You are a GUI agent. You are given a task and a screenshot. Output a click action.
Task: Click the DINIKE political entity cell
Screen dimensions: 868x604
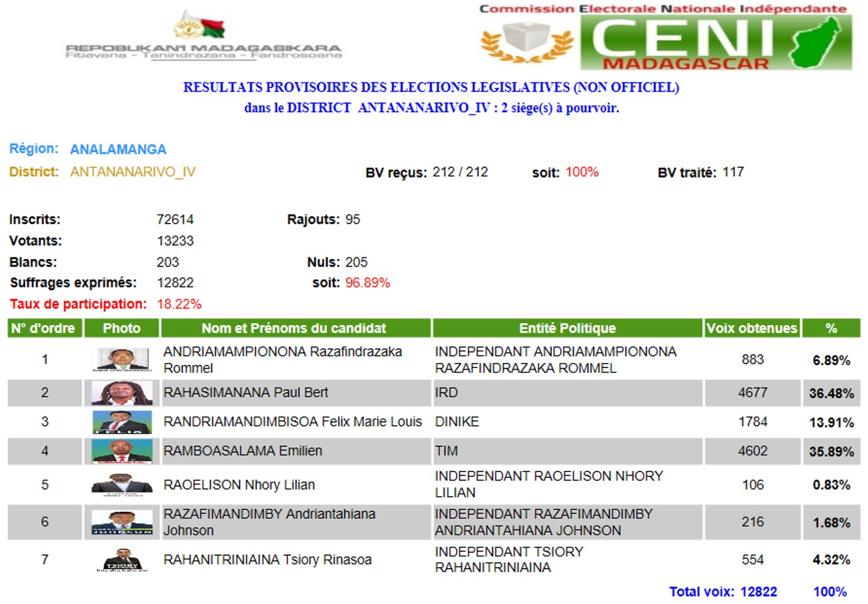point(568,422)
